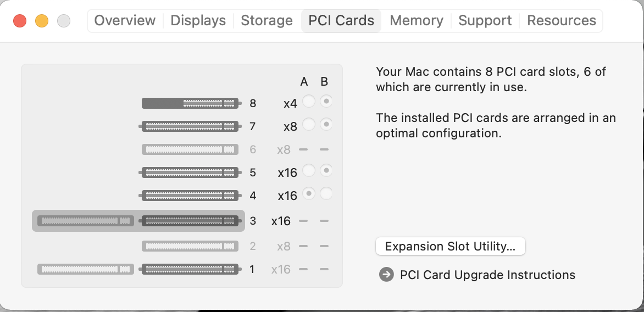
Task: Open the Resources tab
Action: coord(561,21)
